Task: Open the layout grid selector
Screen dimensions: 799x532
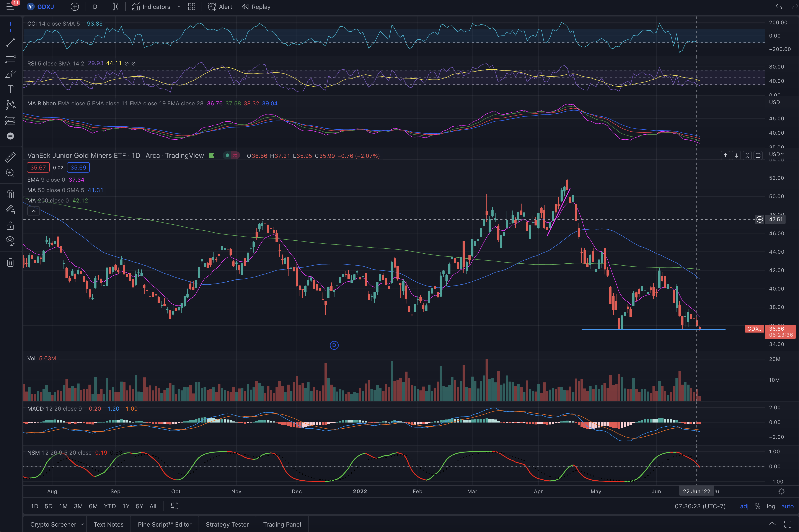Action: tap(192, 7)
